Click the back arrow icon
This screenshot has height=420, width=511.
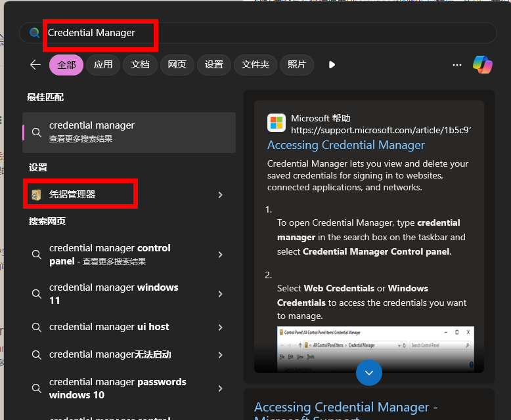coord(35,64)
